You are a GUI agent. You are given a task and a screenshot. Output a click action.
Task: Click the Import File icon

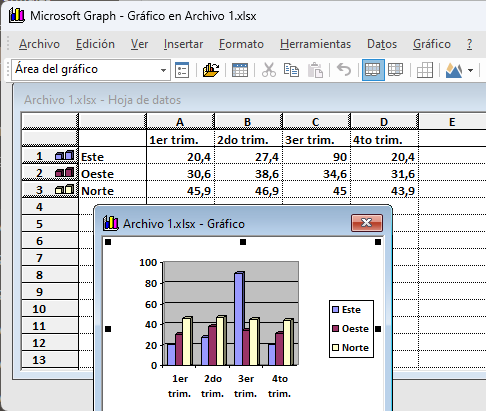tap(211, 70)
